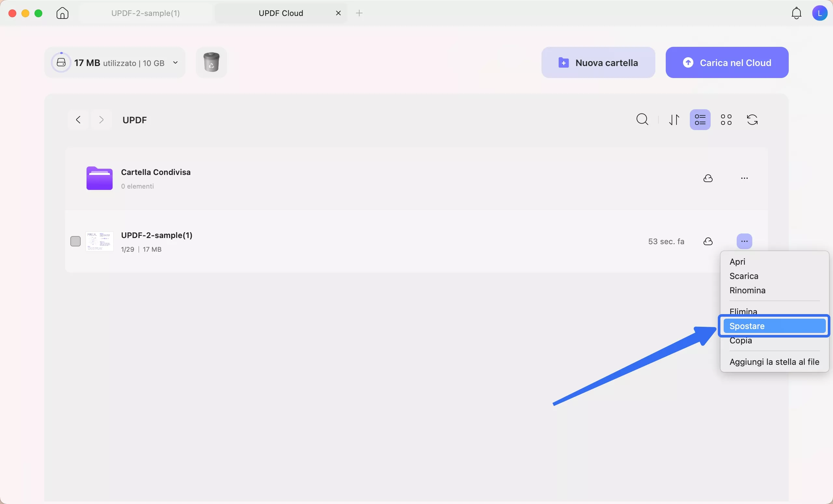Select Spostare in context menu
The width and height of the screenshot is (833, 504).
(x=773, y=326)
